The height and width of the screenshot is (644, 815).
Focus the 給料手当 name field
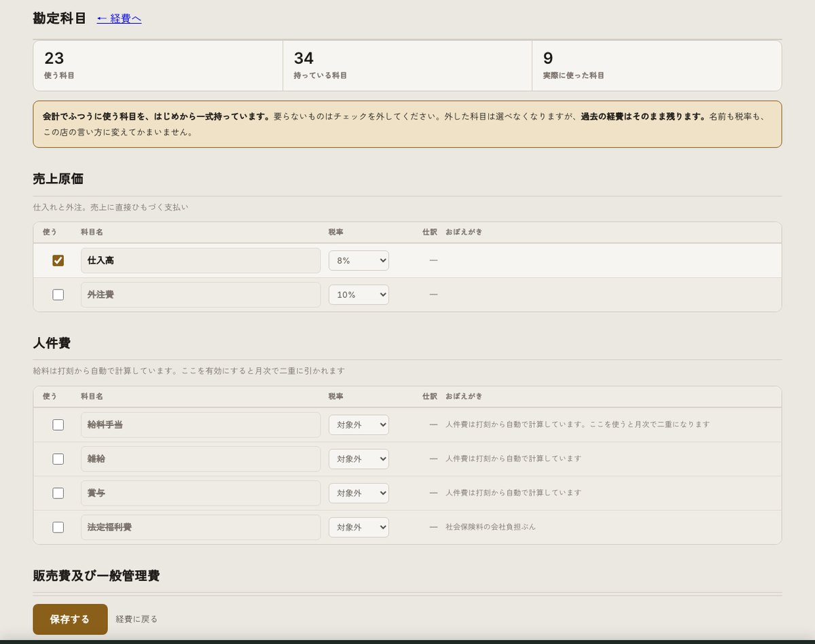click(200, 425)
